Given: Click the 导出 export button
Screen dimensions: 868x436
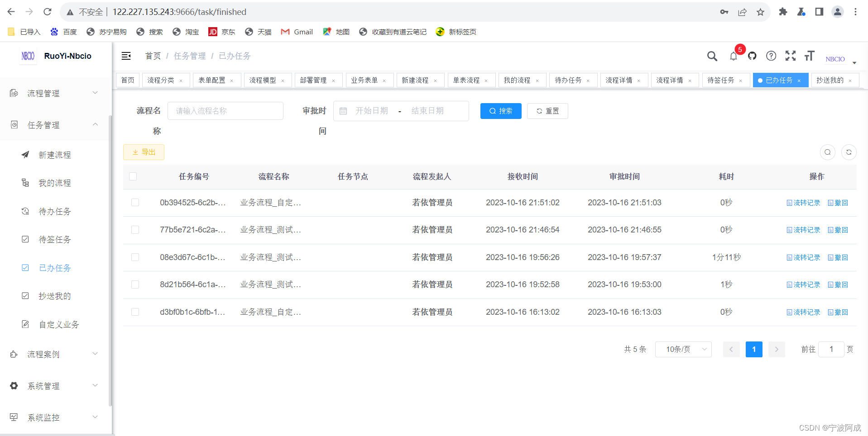Looking at the screenshot, I should tap(144, 152).
